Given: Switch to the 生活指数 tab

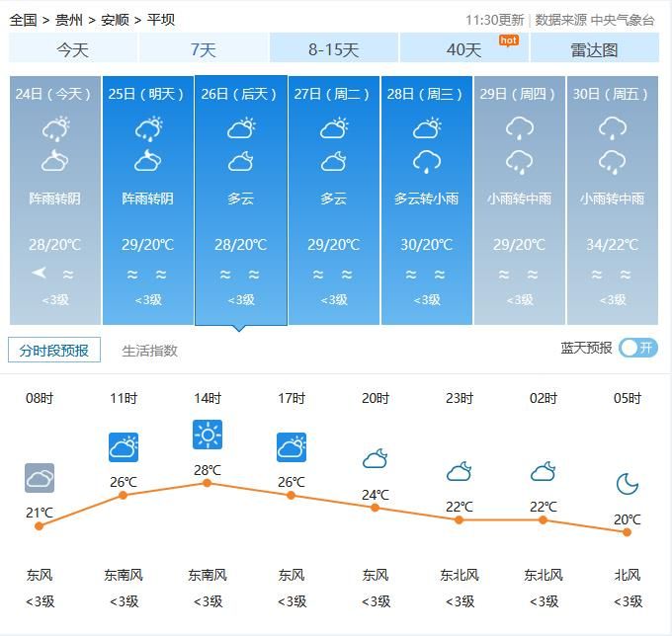Looking at the screenshot, I should click(x=149, y=351).
